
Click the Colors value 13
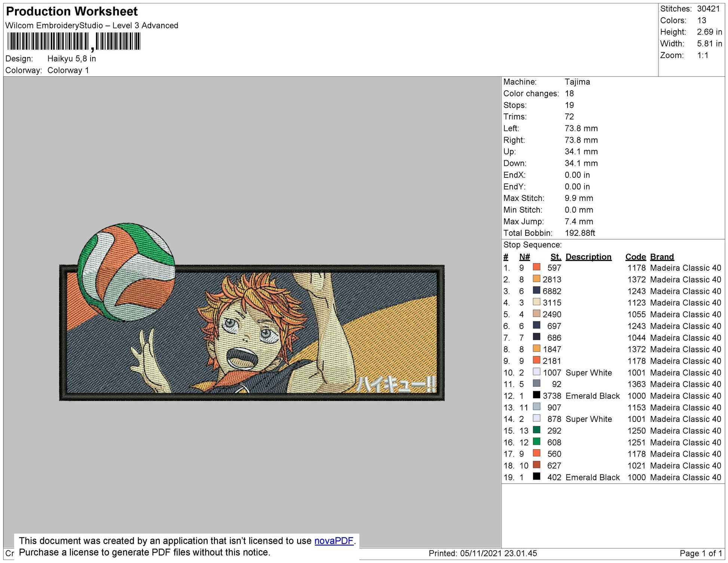click(x=701, y=21)
